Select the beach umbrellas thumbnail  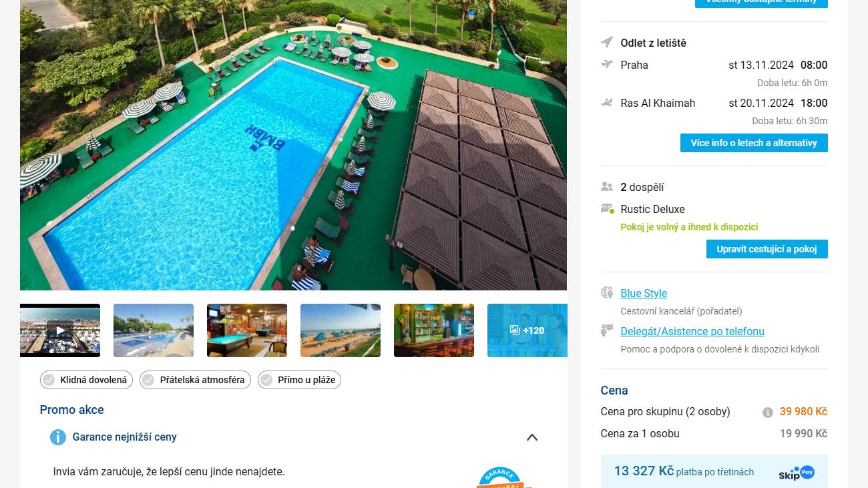click(x=341, y=330)
